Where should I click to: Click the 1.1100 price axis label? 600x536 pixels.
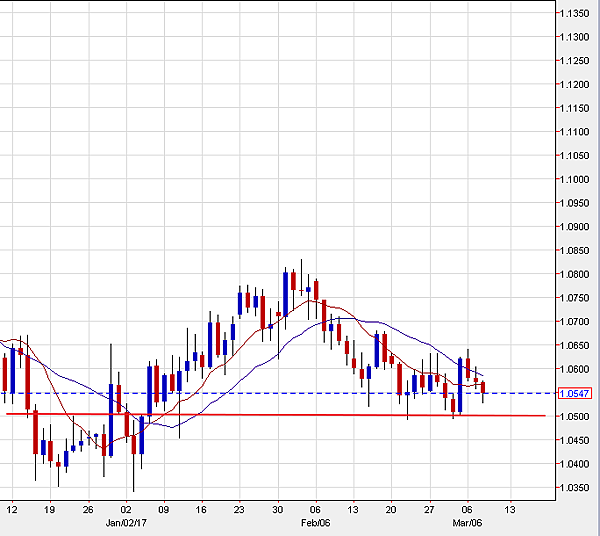pyautogui.click(x=575, y=132)
